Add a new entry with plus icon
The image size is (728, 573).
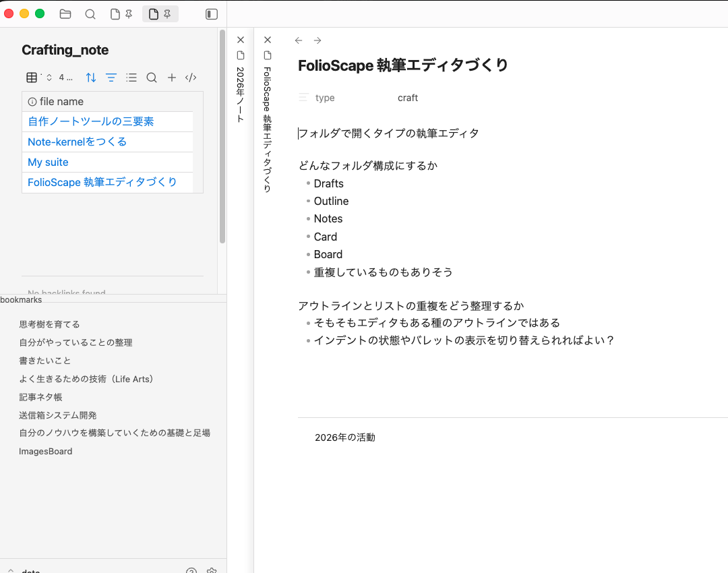tap(172, 78)
